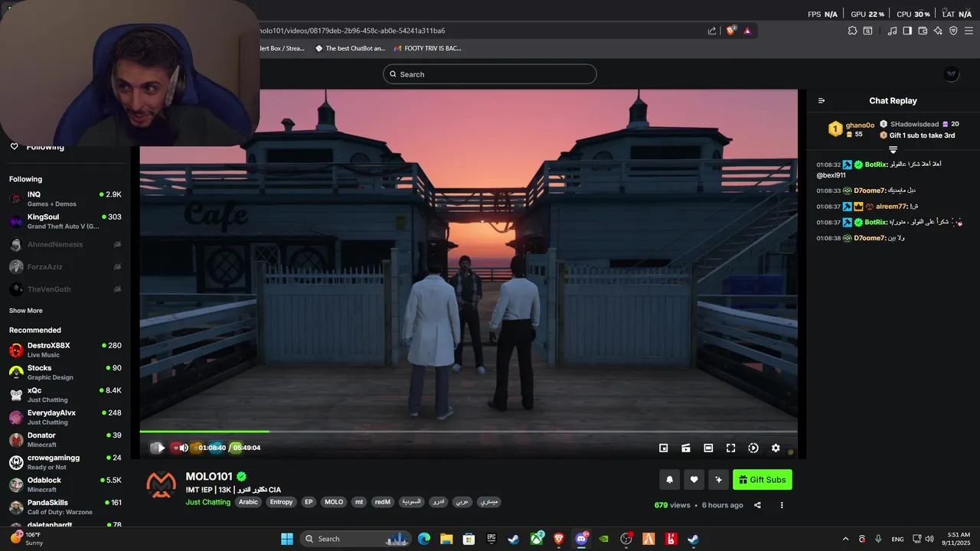Open Donator recommended channel
Viewport: 980px width, 551px height.
tap(65, 439)
